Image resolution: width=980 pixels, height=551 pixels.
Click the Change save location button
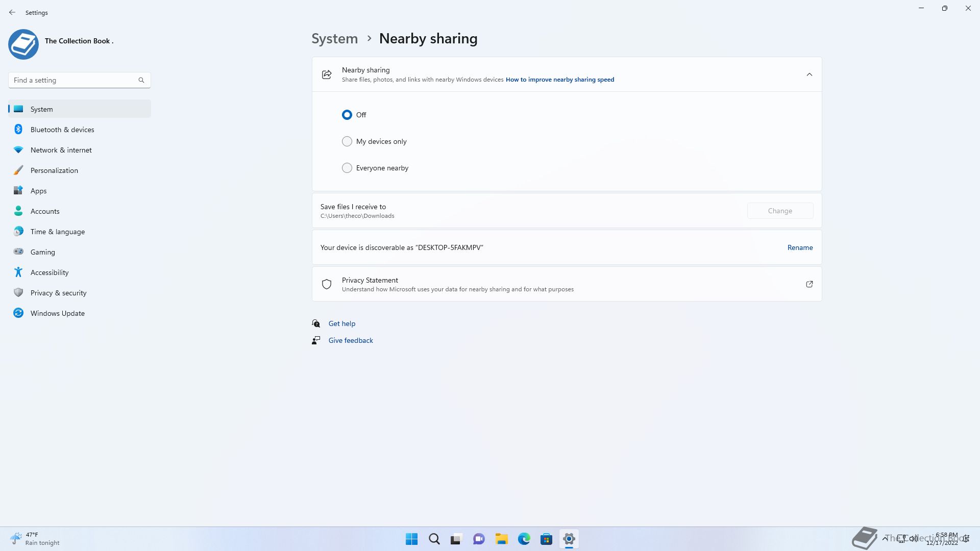[780, 211]
